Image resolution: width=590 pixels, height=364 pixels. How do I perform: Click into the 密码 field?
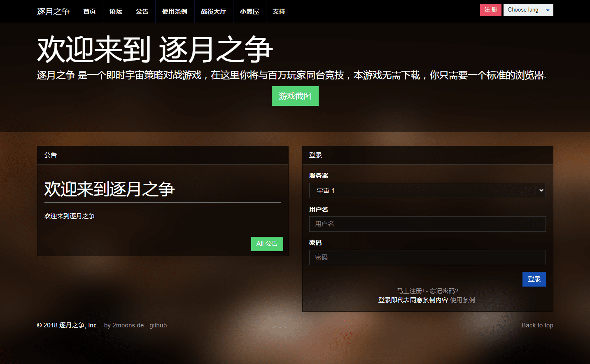[427, 257]
